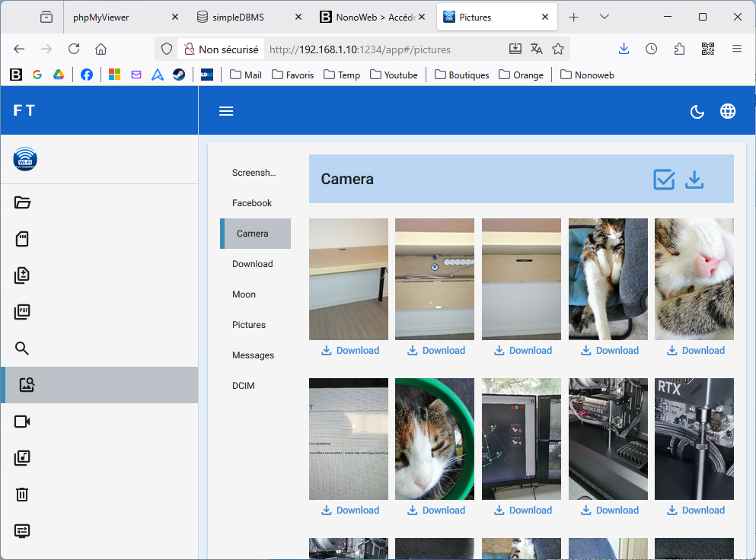This screenshot has height=560, width=756.
Task: Open the music library sidebar icon
Action: coord(22,458)
